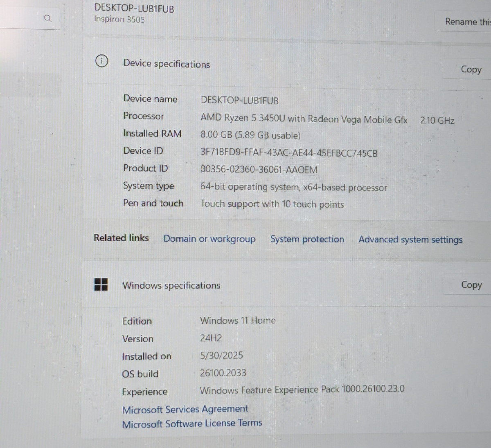
Task: Click the Device ID label
Action: pyautogui.click(x=143, y=151)
